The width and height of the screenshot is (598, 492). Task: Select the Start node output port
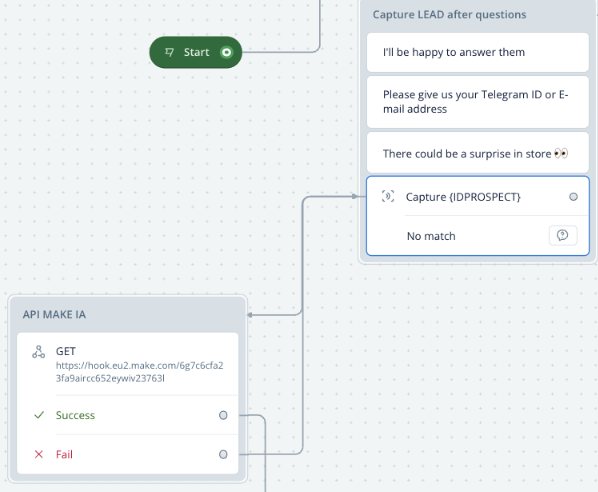point(227,52)
